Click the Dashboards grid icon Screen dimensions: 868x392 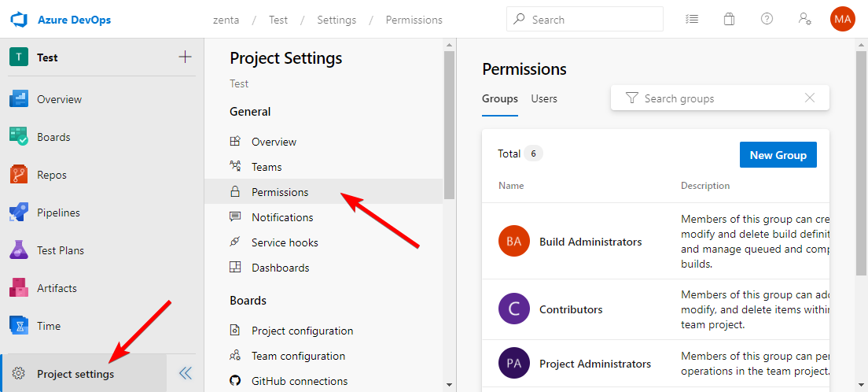coord(235,268)
